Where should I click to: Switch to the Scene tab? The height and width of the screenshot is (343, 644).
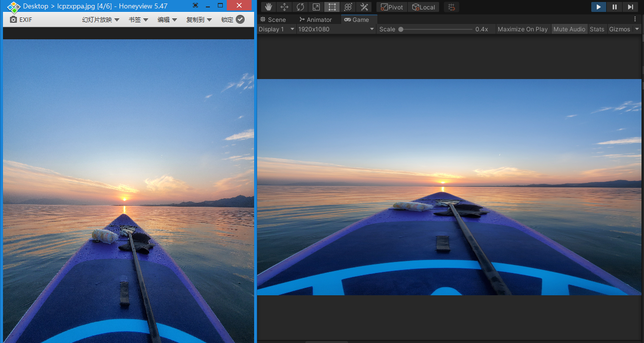(x=273, y=19)
